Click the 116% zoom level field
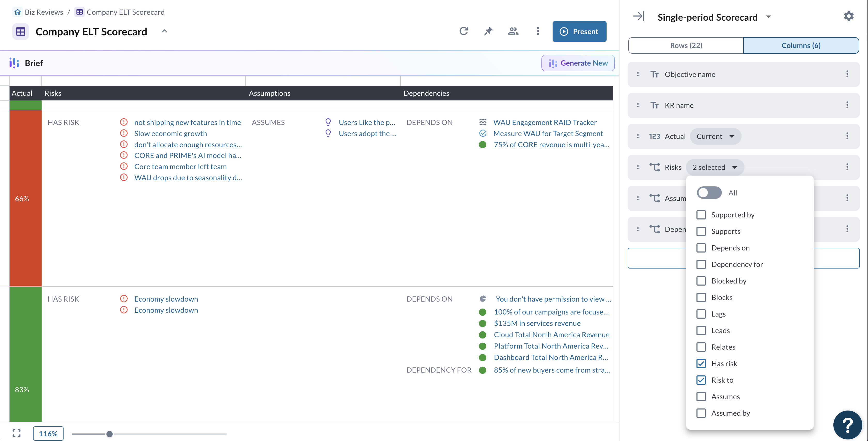This screenshot has width=868, height=441. pos(48,433)
